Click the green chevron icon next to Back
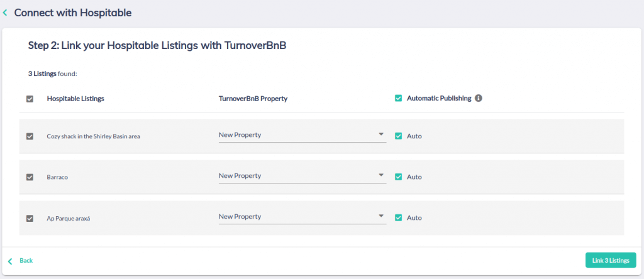Image resolution: width=644 pixels, height=279 pixels. pos(10,261)
